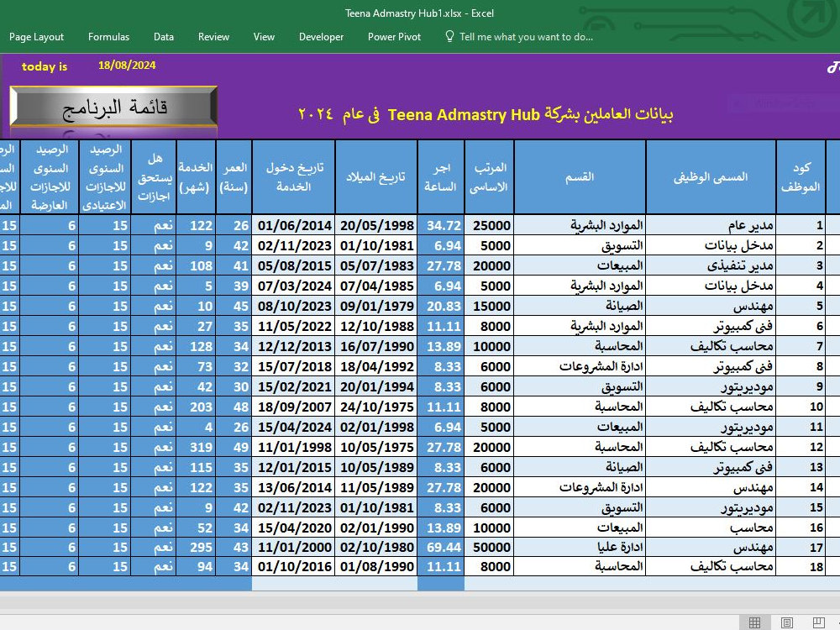Select age cell 49 of employee 12

click(234, 447)
